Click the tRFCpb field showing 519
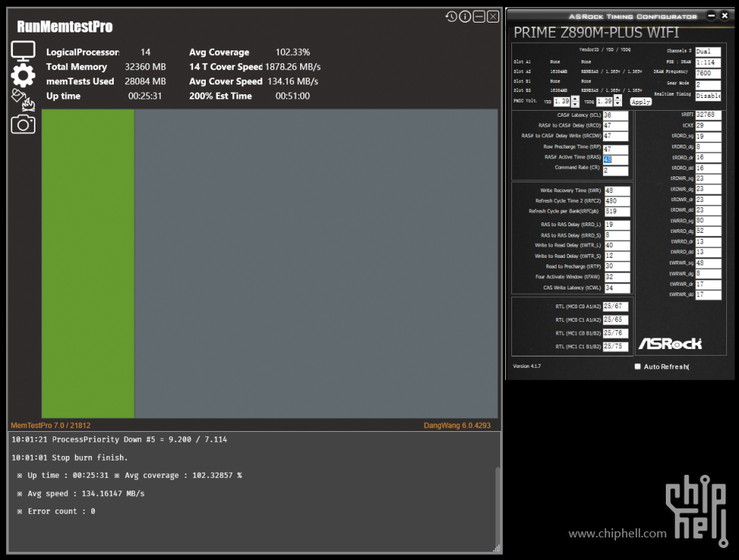Screen dimensions: 739x560 617,212
